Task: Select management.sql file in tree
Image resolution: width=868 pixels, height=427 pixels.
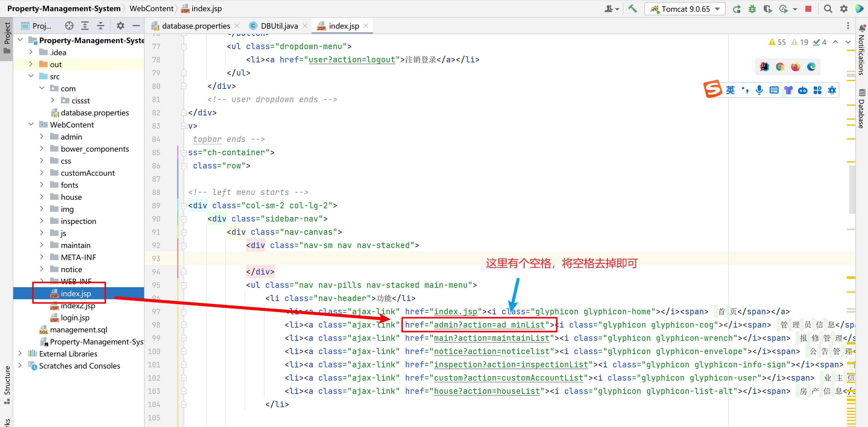Action: (x=78, y=330)
